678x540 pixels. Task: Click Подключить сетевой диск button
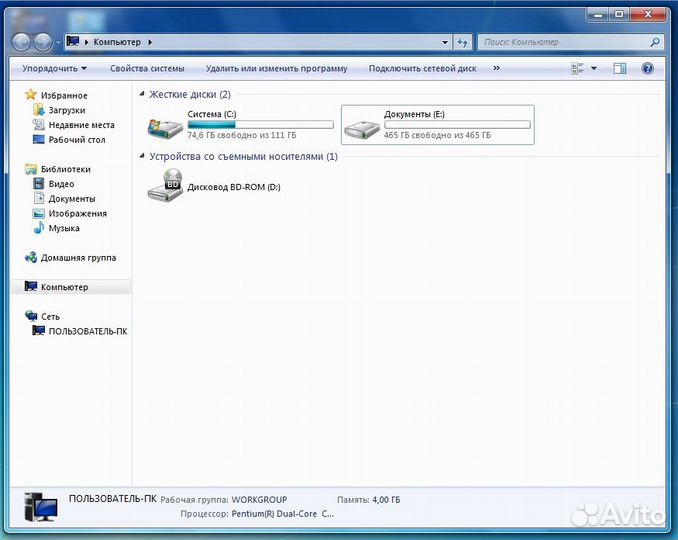click(x=422, y=68)
